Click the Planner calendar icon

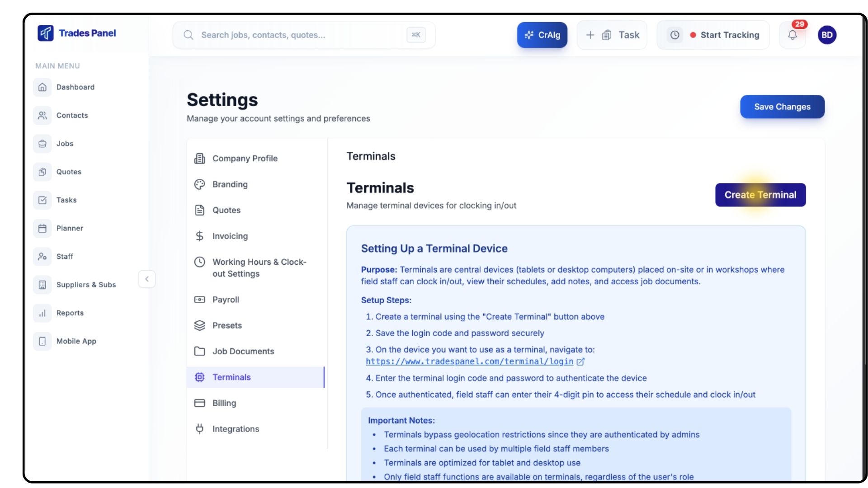click(x=42, y=228)
